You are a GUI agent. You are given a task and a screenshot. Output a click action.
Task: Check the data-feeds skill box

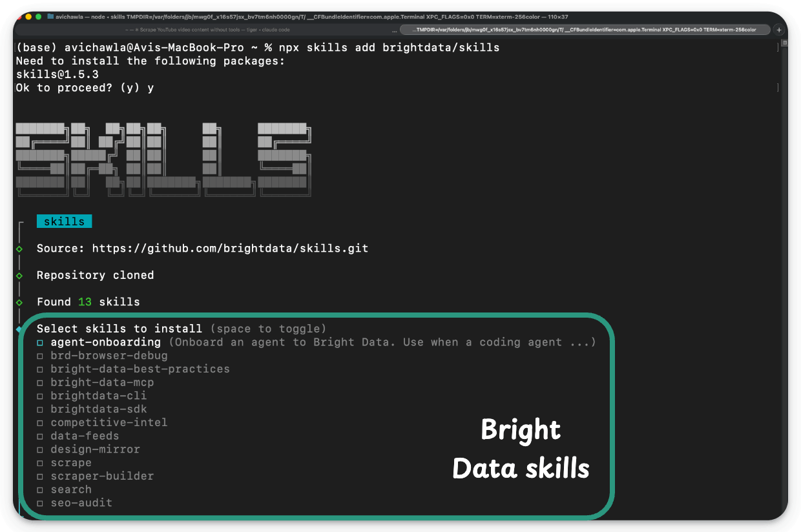tap(40, 436)
